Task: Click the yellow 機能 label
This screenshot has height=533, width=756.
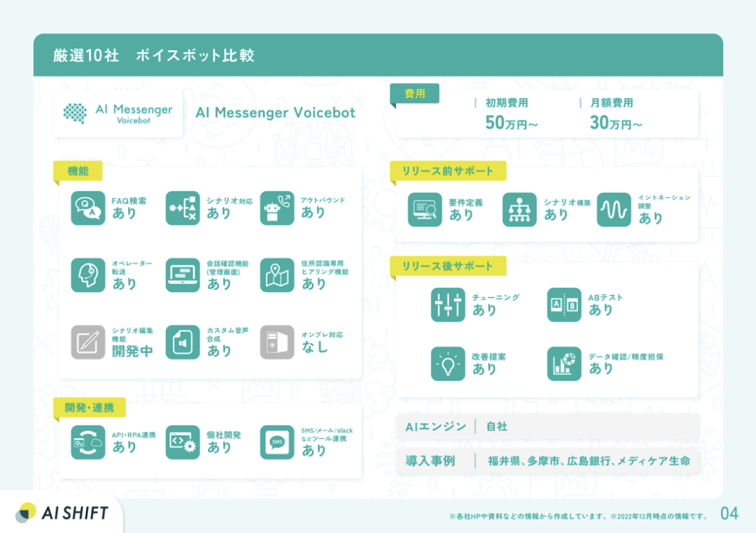Action: tap(78, 171)
